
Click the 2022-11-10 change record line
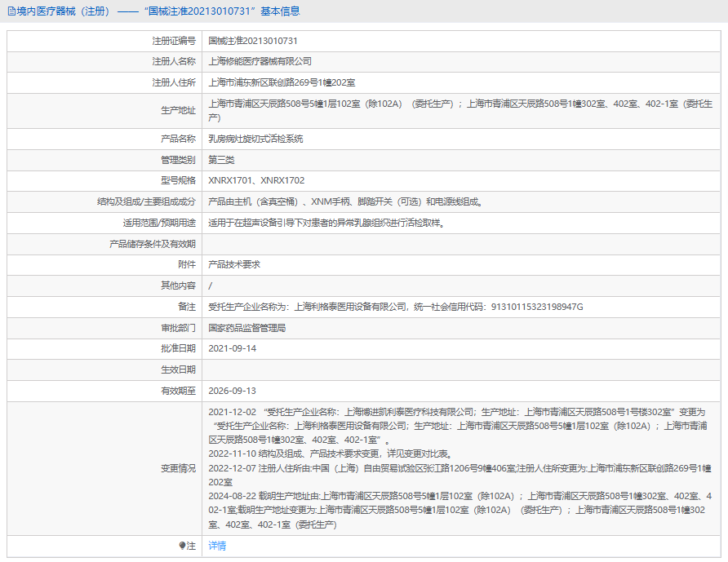330,454
